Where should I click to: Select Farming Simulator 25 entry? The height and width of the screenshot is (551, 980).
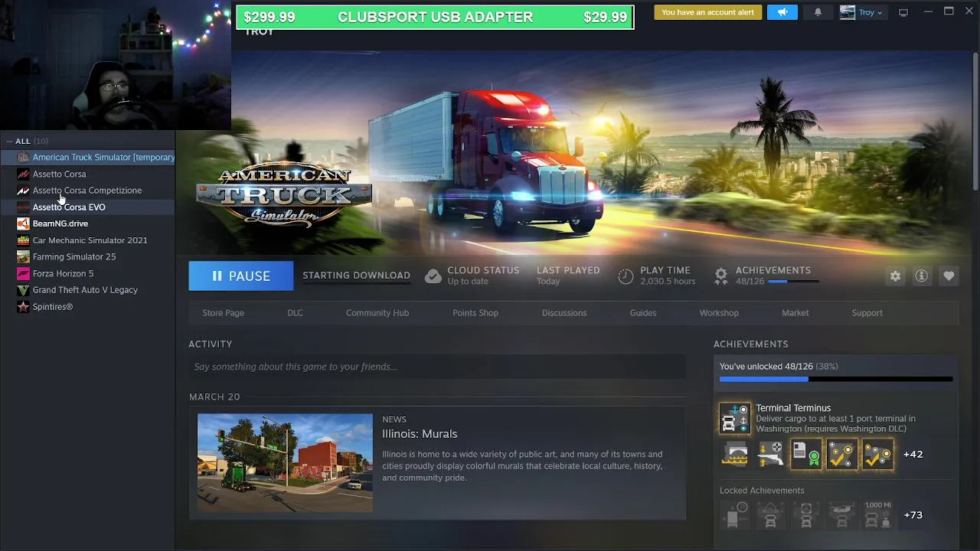coord(88,256)
